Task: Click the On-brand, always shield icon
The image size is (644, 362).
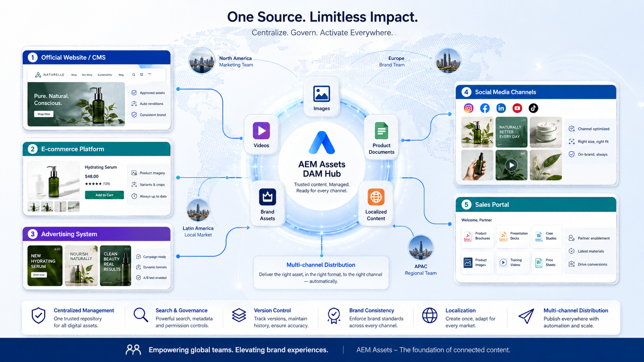Action: (x=572, y=154)
